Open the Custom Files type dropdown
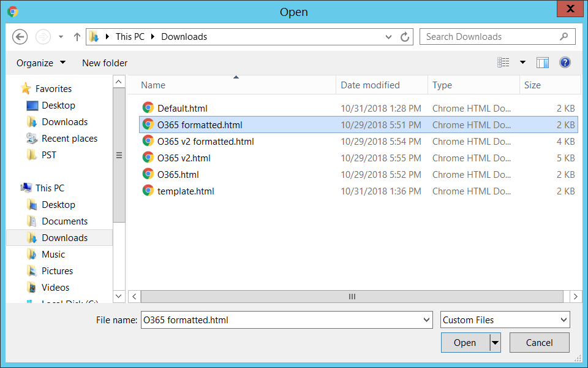The width and height of the screenshot is (588, 368). click(505, 320)
